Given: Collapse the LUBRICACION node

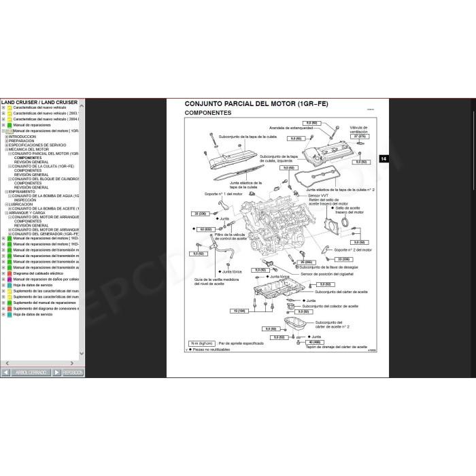Looking at the screenshot, I should click(x=7, y=205).
